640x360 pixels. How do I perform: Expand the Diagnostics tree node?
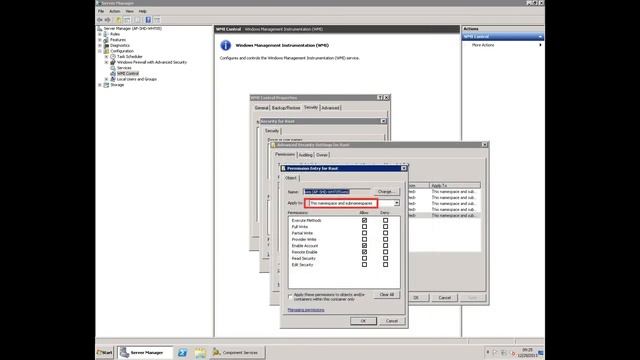point(100,45)
